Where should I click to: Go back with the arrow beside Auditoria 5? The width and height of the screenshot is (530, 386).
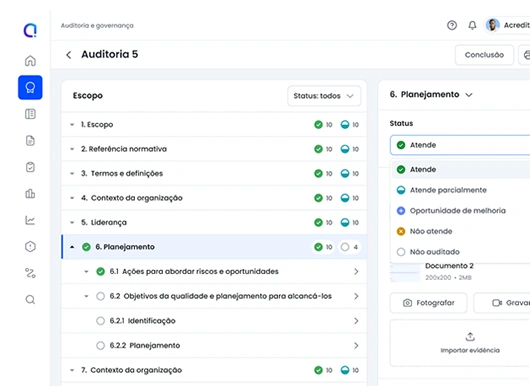point(69,54)
